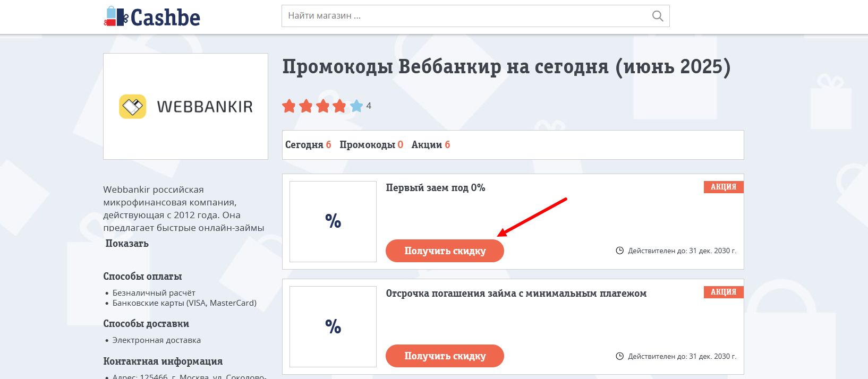Viewport: 868px width, 379px height.
Task: Click 'Безналичный расчёт' list item
Action: pos(154,292)
